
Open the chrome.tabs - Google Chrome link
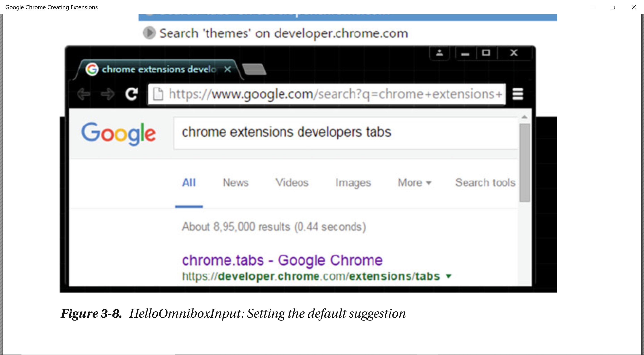(x=282, y=260)
